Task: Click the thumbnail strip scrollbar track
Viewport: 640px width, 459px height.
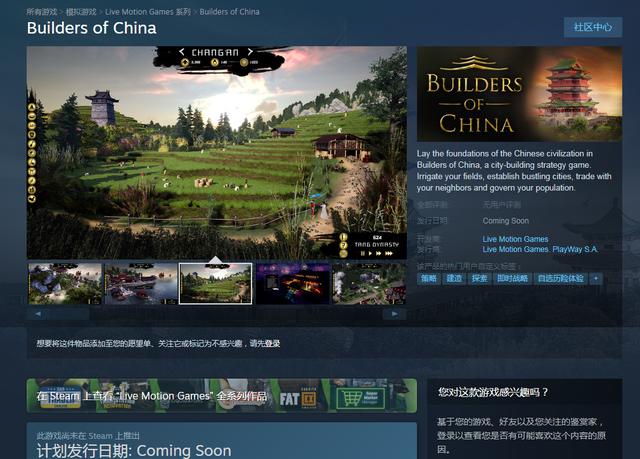Action: point(216,314)
